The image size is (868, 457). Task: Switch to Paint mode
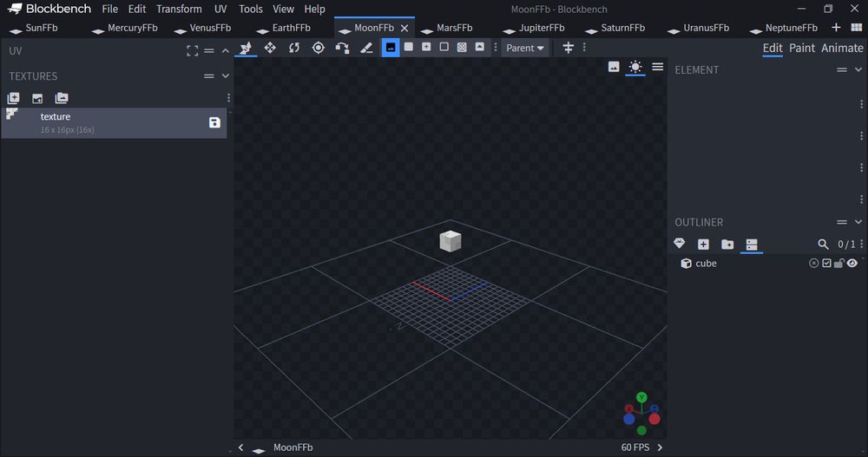pyautogui.click(x=801, y=49)
